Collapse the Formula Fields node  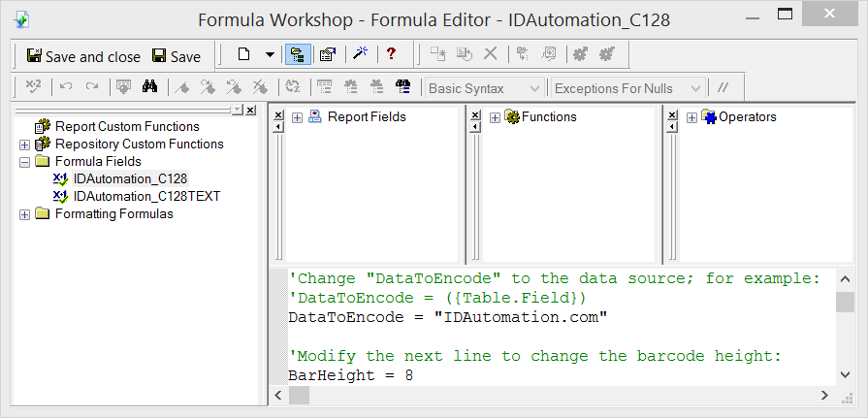[24, 163]
